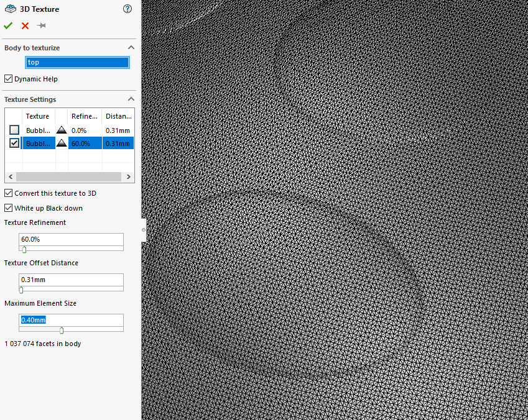528x420 pixels.
Task: Click the Texture column header
Action: [x=37, y=116]
